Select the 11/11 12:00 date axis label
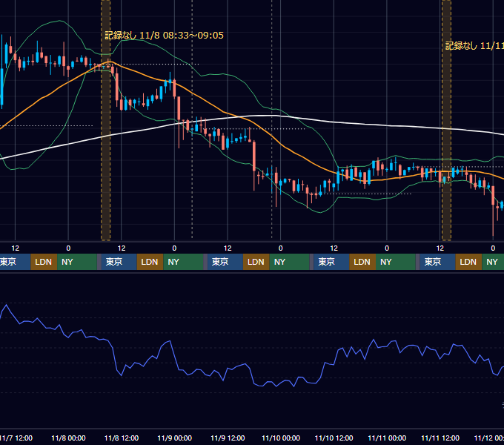Screen dimensions: 504x445 (x=440, y=438)
